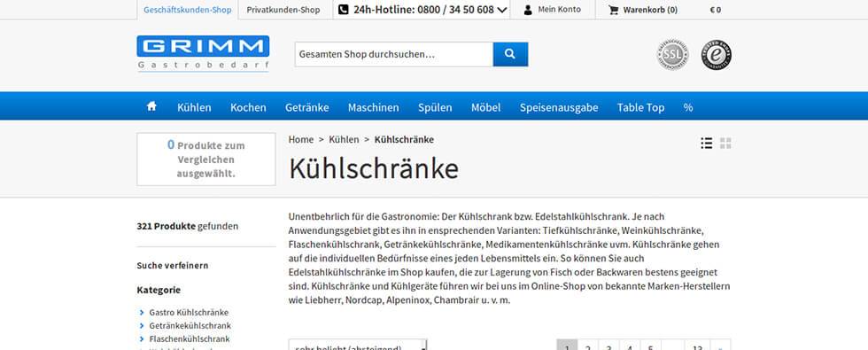The height and width of the screenshot is (350, 868).
Task: Click the arrow bullet beside Getränkekühlschrank
Action: click(142, 326)
